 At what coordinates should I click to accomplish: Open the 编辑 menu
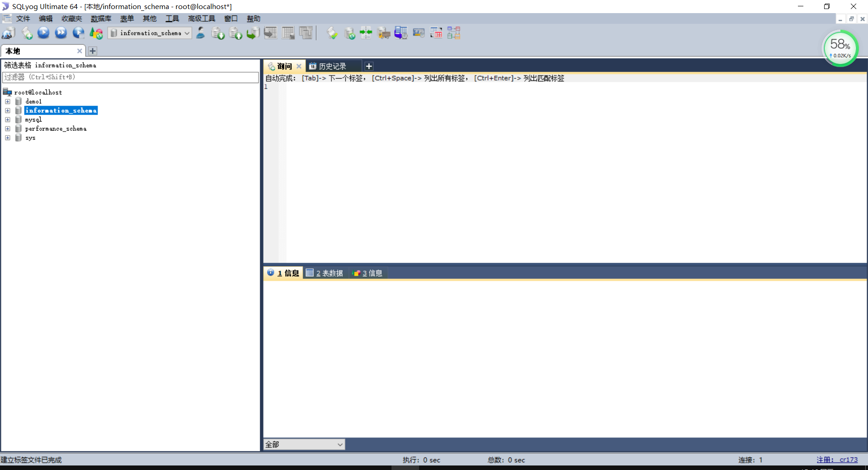(x=46, y=19)
